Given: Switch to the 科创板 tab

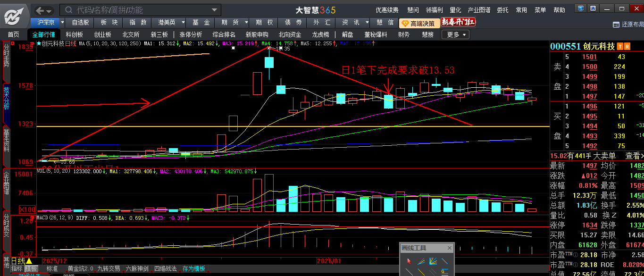Looking at the screenshot, I should tap(75, 34).
